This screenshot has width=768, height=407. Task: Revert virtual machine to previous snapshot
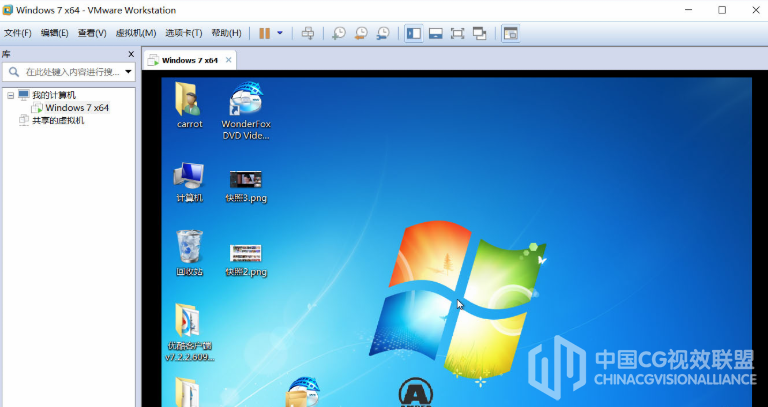[x=360, y=33]
